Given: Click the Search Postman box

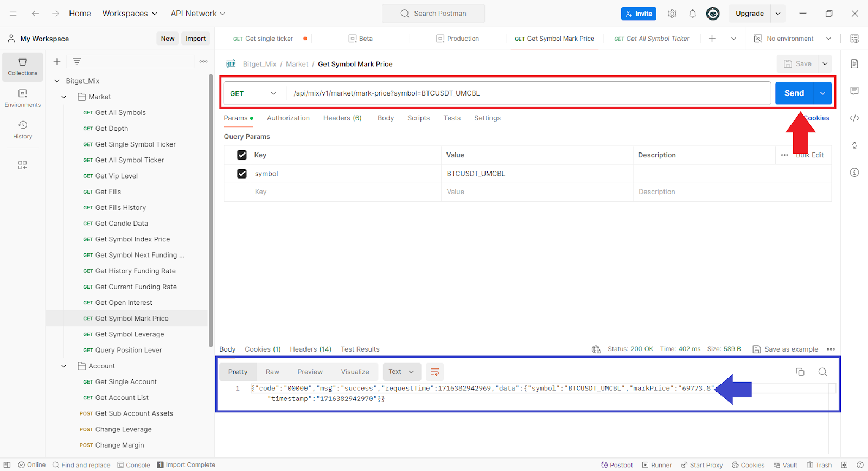Looking at the screenshot, I should (433, 14).
